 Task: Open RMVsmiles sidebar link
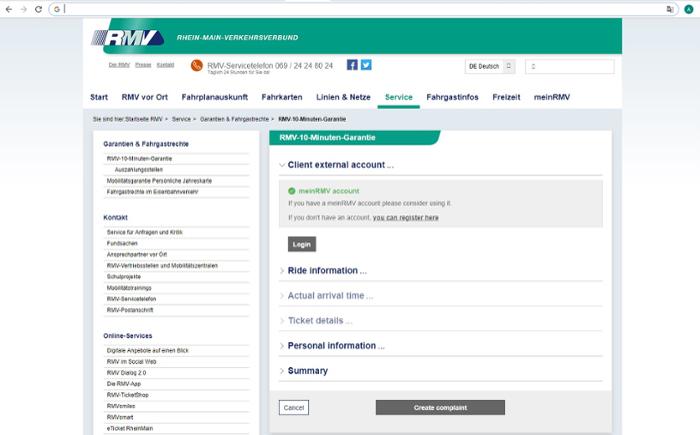click(121, 406)
